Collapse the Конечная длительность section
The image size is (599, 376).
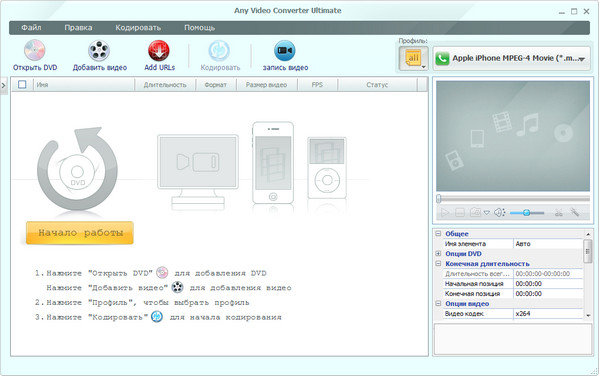(438, 263)
